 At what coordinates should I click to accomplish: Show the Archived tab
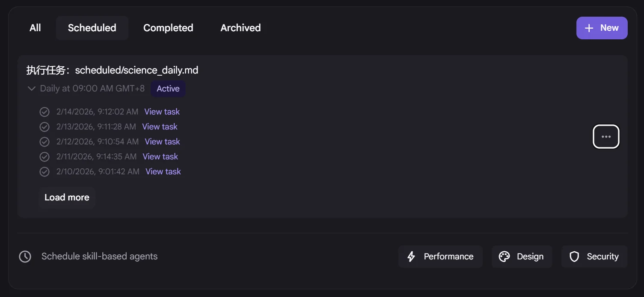pos(240,28)
